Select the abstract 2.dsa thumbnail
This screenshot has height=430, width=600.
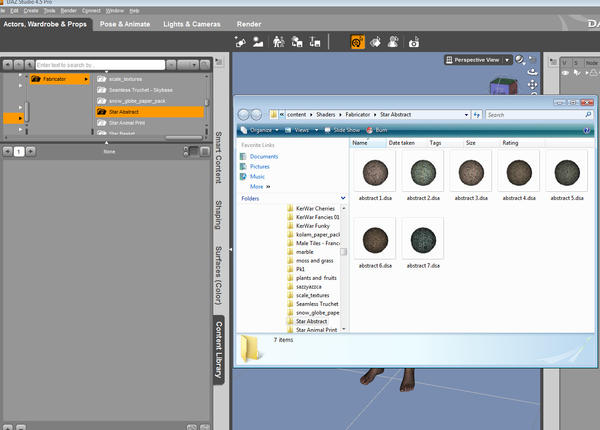click(421, 171)
